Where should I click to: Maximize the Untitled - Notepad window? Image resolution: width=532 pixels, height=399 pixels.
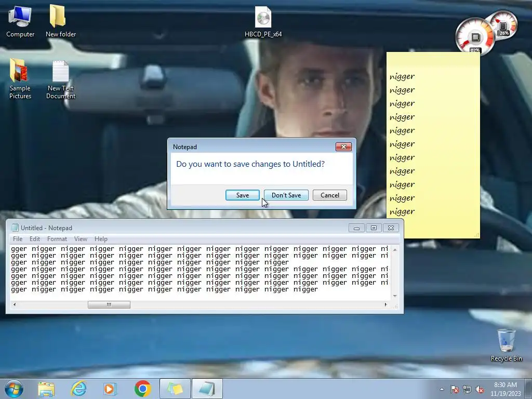(374, 228)
